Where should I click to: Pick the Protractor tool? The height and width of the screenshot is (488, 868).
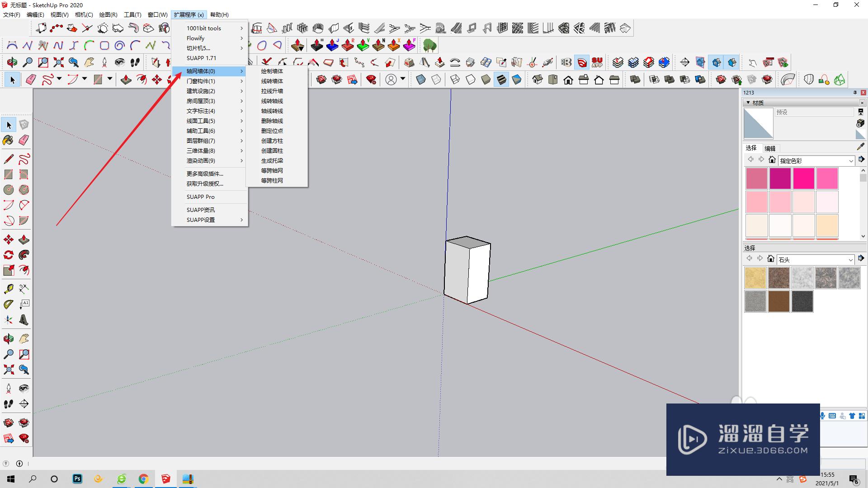pos(9,305)
